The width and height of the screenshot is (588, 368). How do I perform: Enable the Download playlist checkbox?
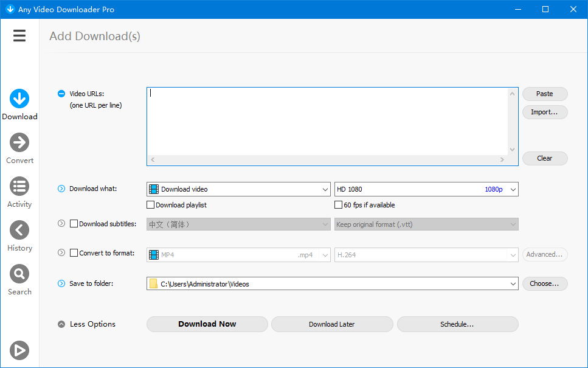tap(150, 205)
